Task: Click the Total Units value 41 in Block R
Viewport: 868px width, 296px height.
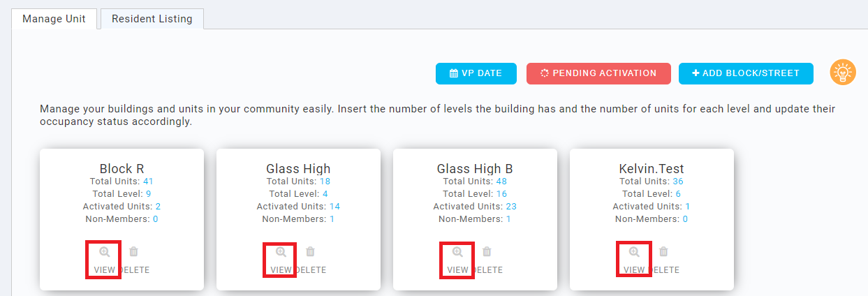Action: click(148, 182)
